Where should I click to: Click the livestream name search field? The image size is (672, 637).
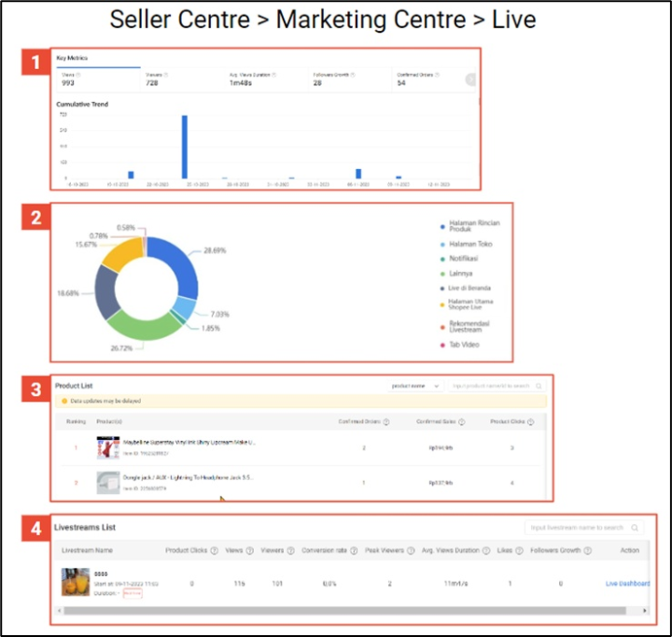[x=577, y=528]
